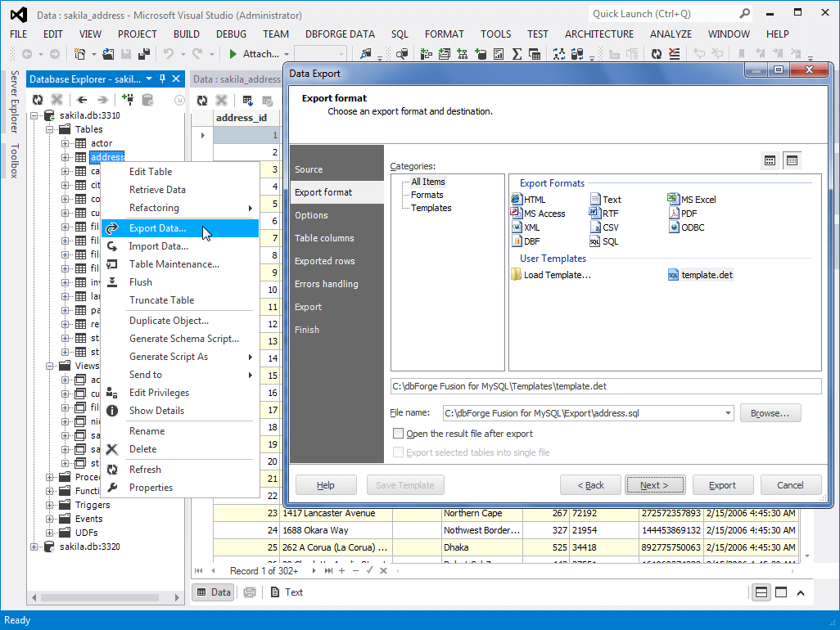Click the Save All toolbar icon
The image size is (840, 630).
click(144, 54)
